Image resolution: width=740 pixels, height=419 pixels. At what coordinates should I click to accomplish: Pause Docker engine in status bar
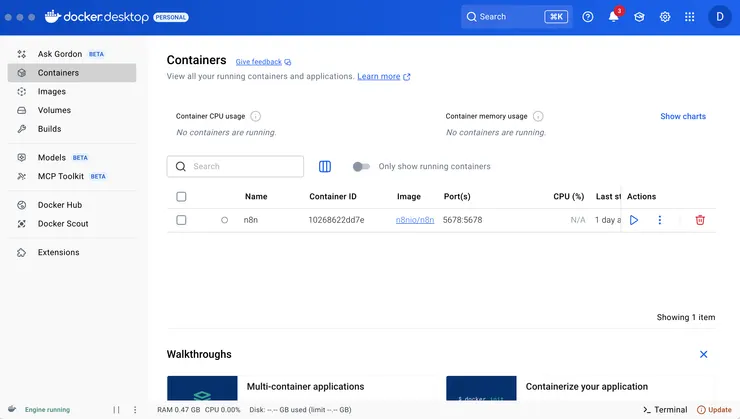[116, 410]
